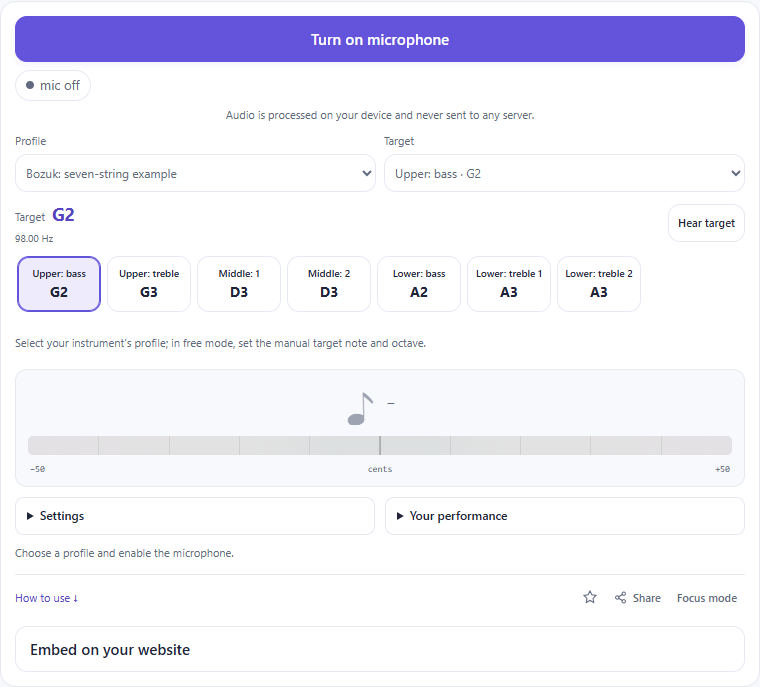This screenshot has height=687, width=760.
Task: Click the star favorite icon
Action: [x=589, y=597]
